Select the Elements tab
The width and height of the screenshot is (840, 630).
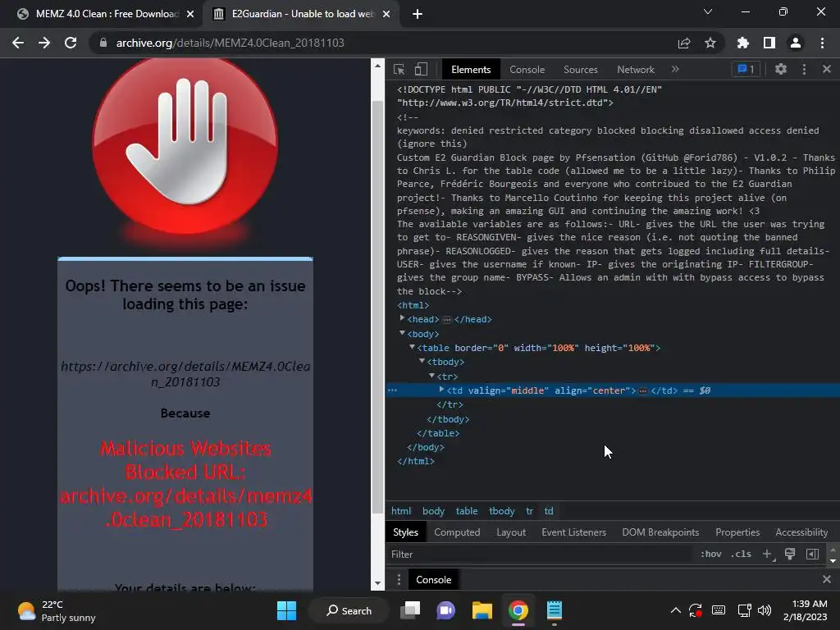point(471,70)
